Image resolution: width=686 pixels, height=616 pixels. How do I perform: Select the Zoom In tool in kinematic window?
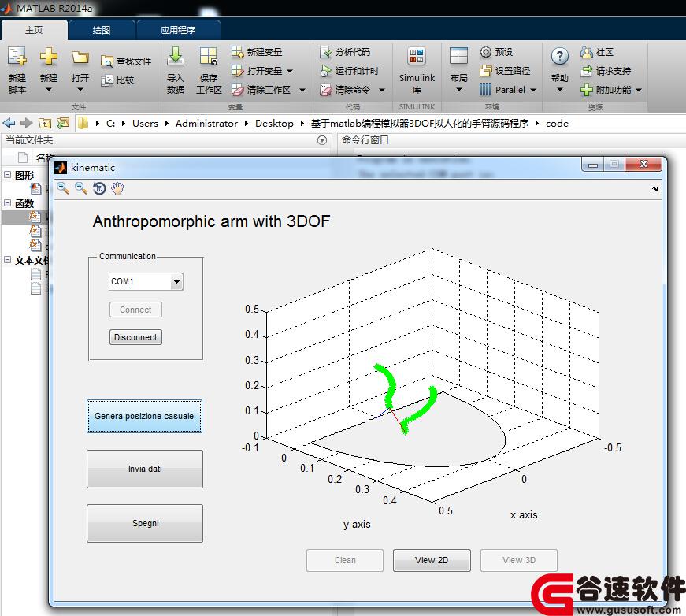pos(63,188)
